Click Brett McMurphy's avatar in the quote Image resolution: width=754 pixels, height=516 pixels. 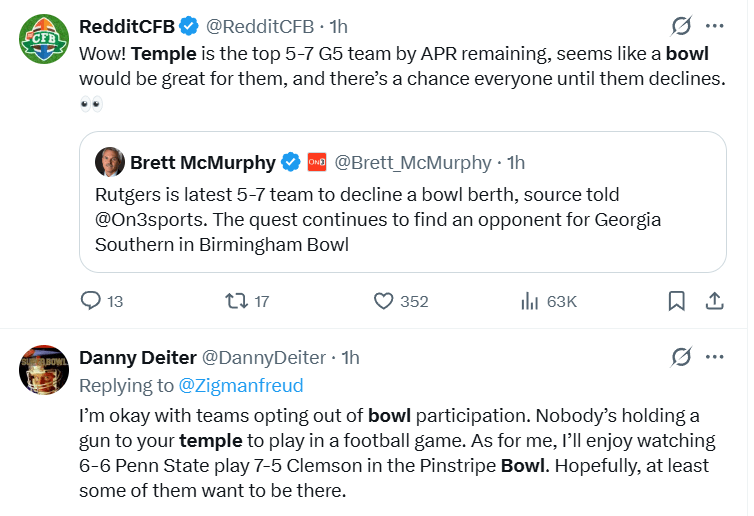(110, 162)
